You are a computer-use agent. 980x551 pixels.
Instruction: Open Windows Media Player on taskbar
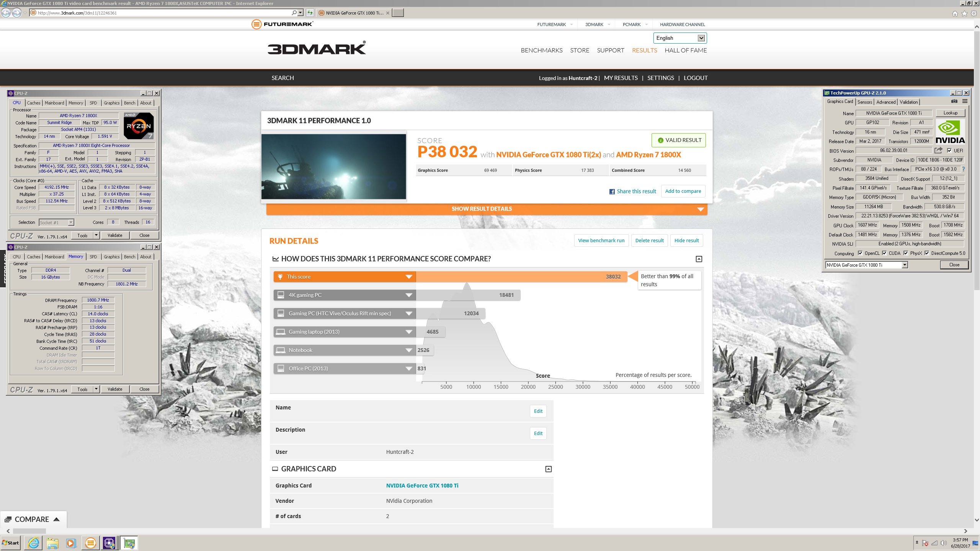pos(71,543)
